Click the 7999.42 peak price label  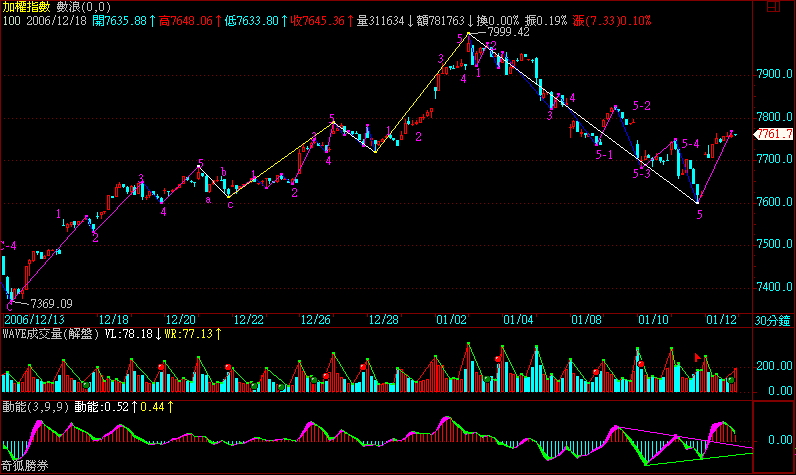click(508, 32)
